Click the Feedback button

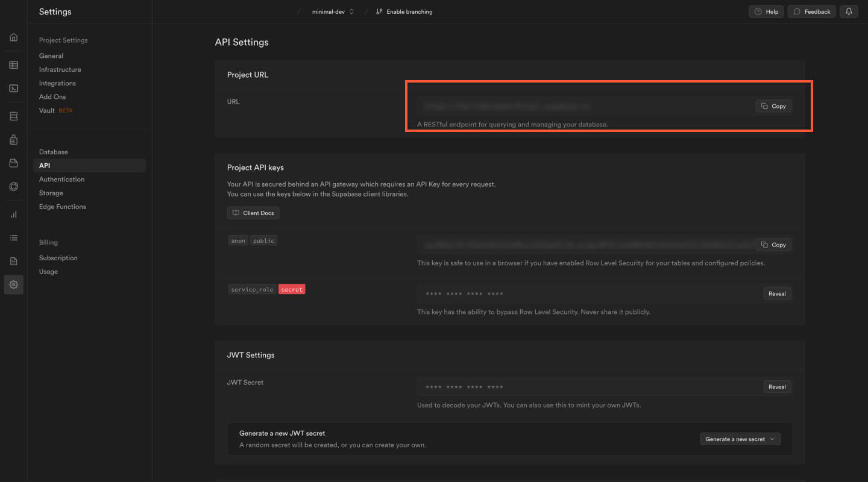coord(812,11)
